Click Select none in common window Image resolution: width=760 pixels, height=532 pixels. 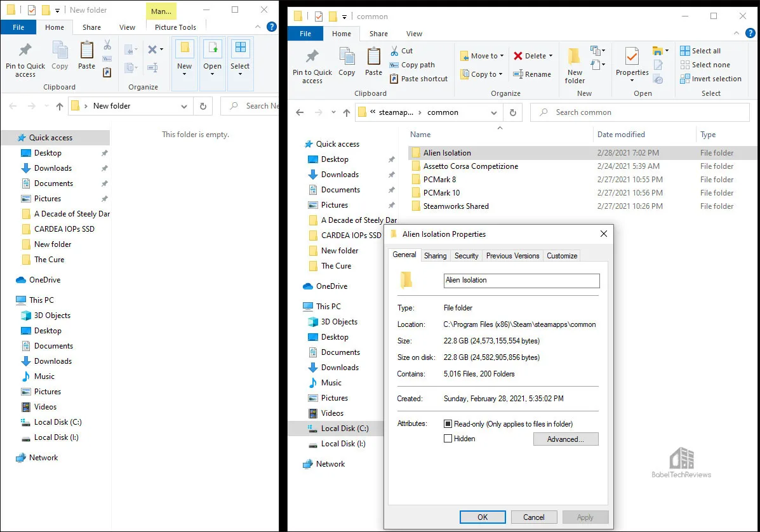coord(705,65)
